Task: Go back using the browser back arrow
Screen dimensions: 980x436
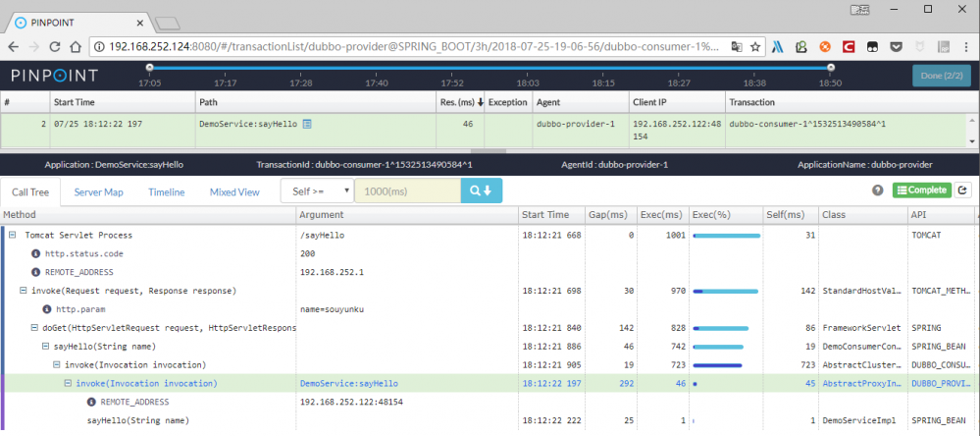Action: 14,47
